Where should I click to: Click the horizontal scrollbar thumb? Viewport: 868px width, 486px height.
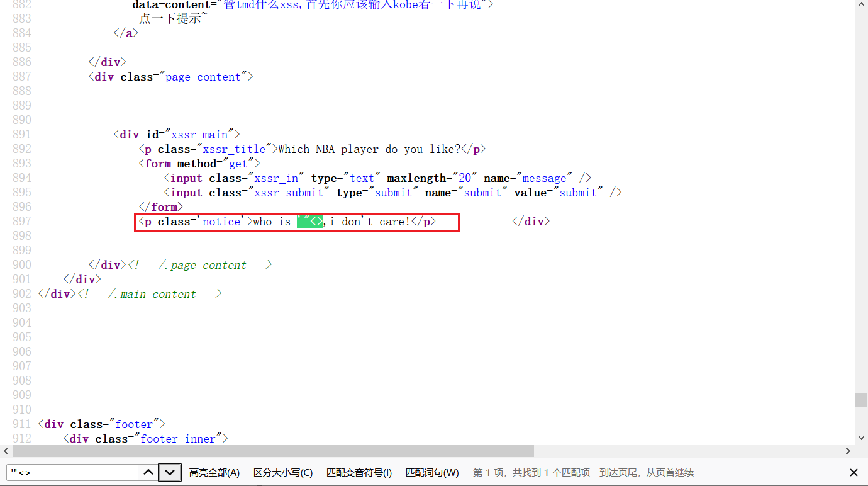273,451
